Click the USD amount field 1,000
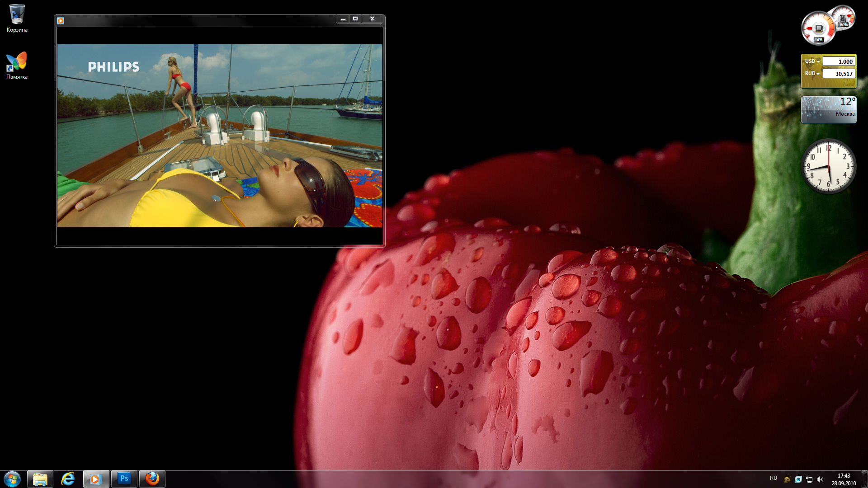 coord(839,61)
